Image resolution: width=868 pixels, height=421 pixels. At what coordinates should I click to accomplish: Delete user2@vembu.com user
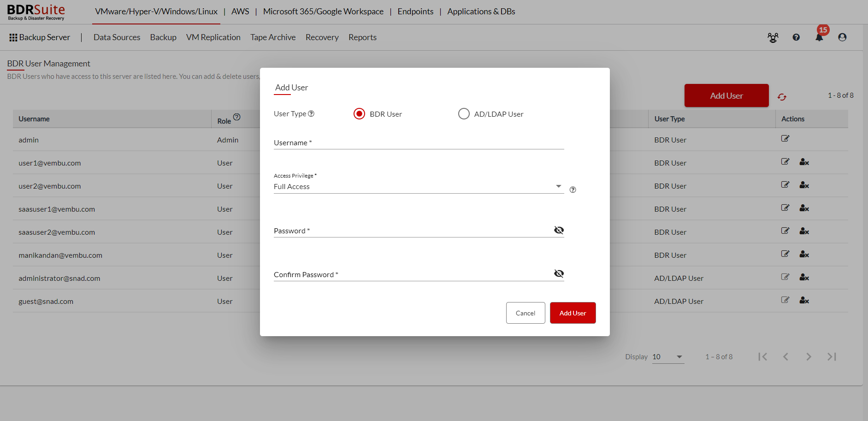click(x=804, y=185)
